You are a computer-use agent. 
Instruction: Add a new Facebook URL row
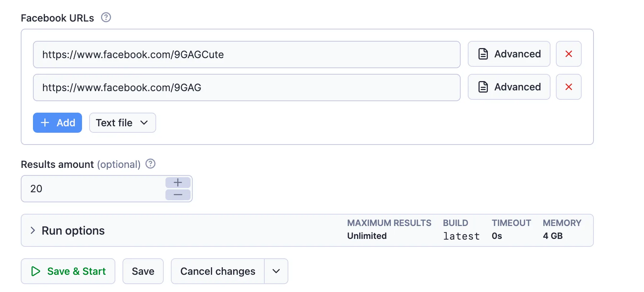point(57,123)
